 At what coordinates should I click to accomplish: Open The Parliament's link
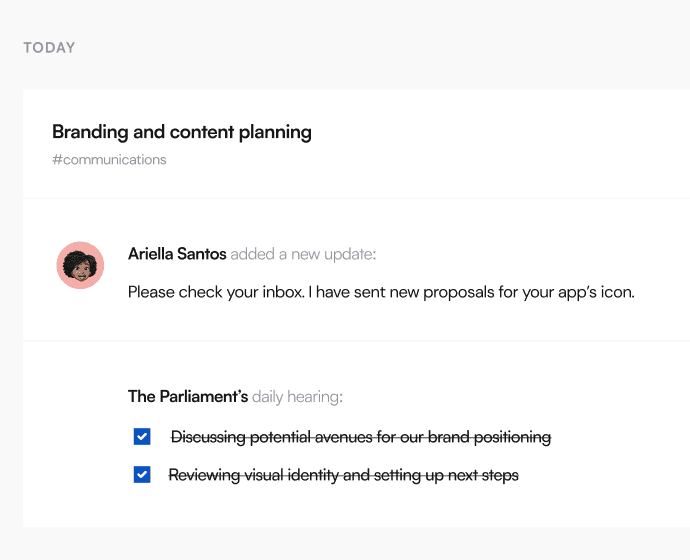coord(188,396)
